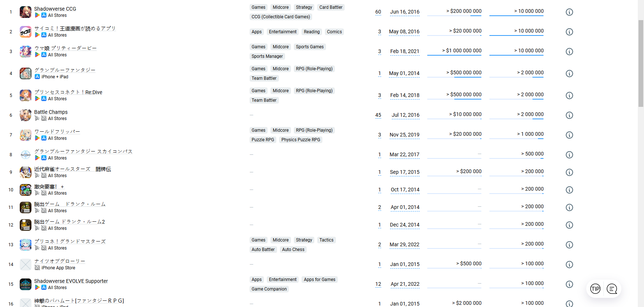Open info icon for ドランク・ルーム2 row
The image size is (644, 307).
(569, 225)
